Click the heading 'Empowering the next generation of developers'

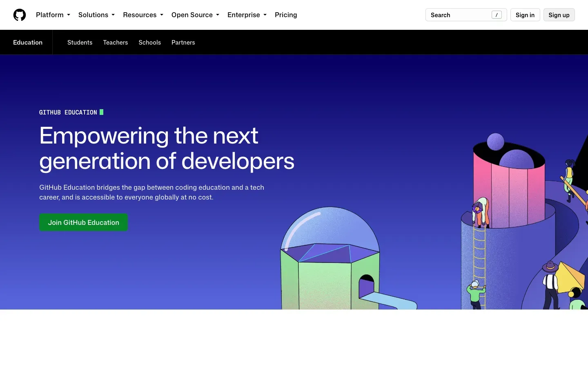coord(167,148)
